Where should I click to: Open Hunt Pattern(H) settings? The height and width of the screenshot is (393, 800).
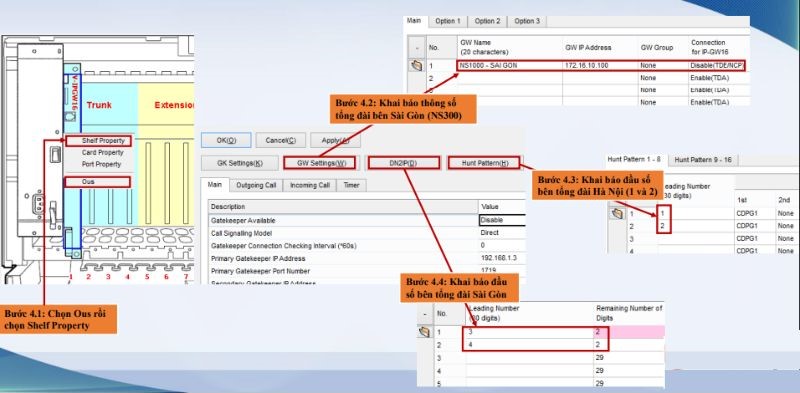coord(484,163)
